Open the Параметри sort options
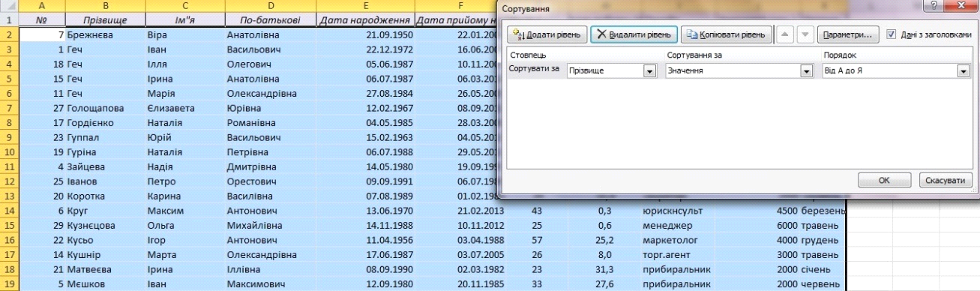The width and height of the screenshot is (980, 291). click(847, 35)
